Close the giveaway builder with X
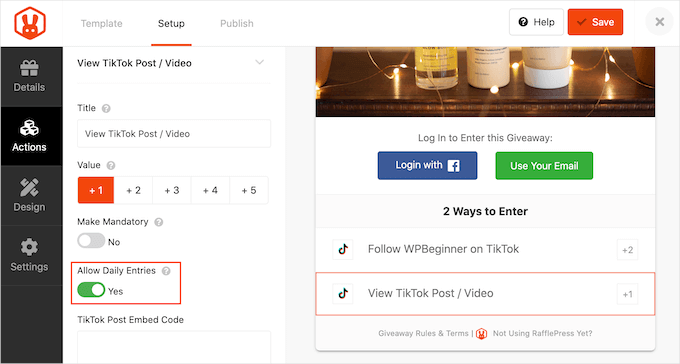 click(660, 22)
